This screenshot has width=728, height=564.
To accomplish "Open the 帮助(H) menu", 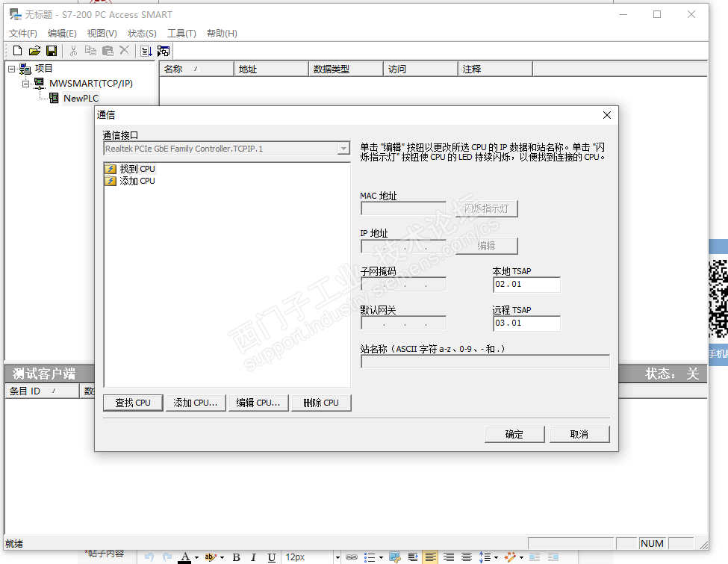I will click(x=222, y=34).
